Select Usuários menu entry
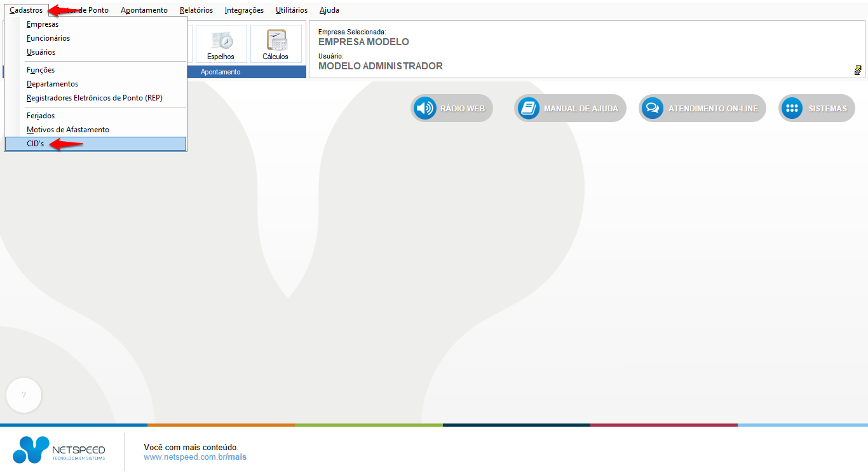Screen dimensions: 868x475 41,52
